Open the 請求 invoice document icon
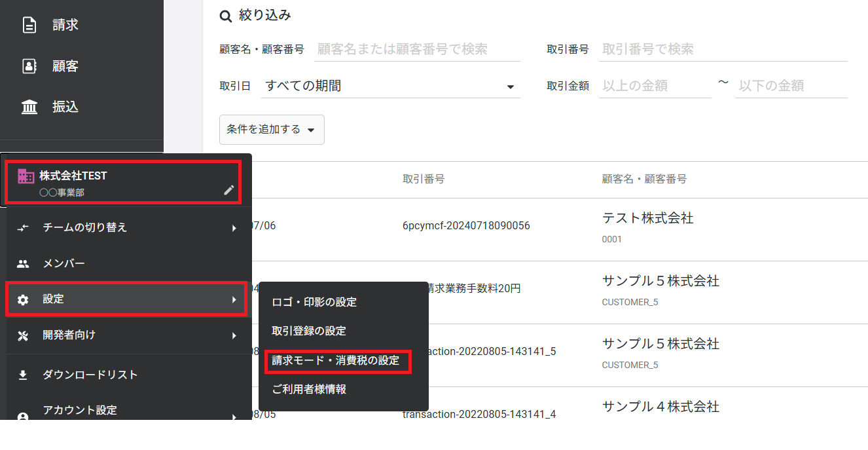This screenshot has height=450, width=868. click(x=29, y=26)
